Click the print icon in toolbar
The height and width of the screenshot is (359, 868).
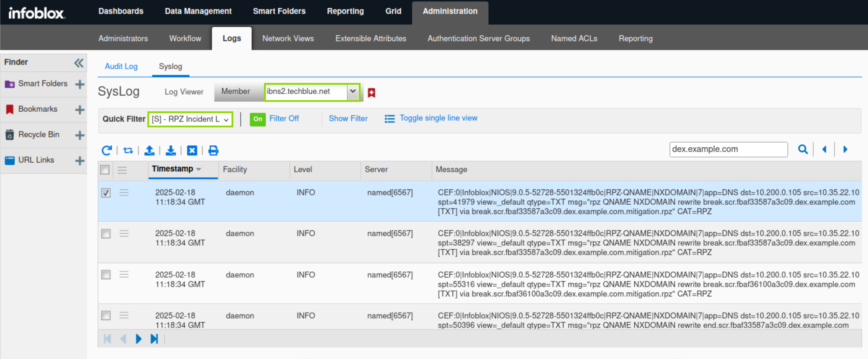point(213,150)
